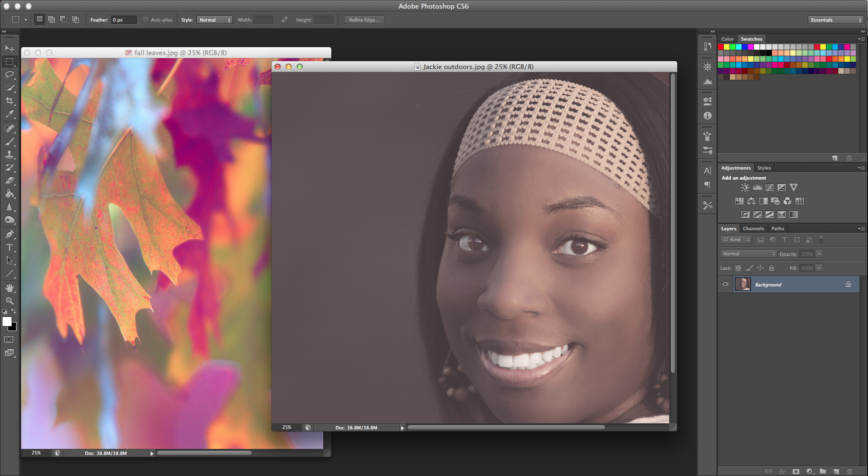This screenshot has height=476, width=868.
Task: Toggle lock image pixels brush icon
Action: (x=750, y=268)
